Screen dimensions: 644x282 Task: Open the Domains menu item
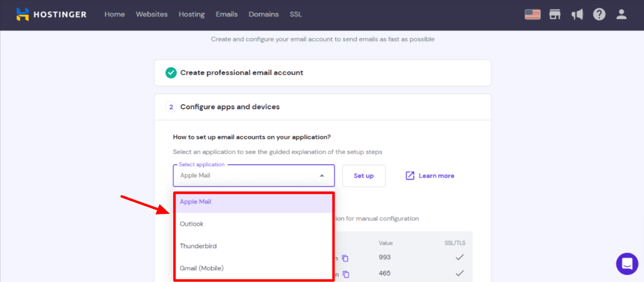point(263,14)
